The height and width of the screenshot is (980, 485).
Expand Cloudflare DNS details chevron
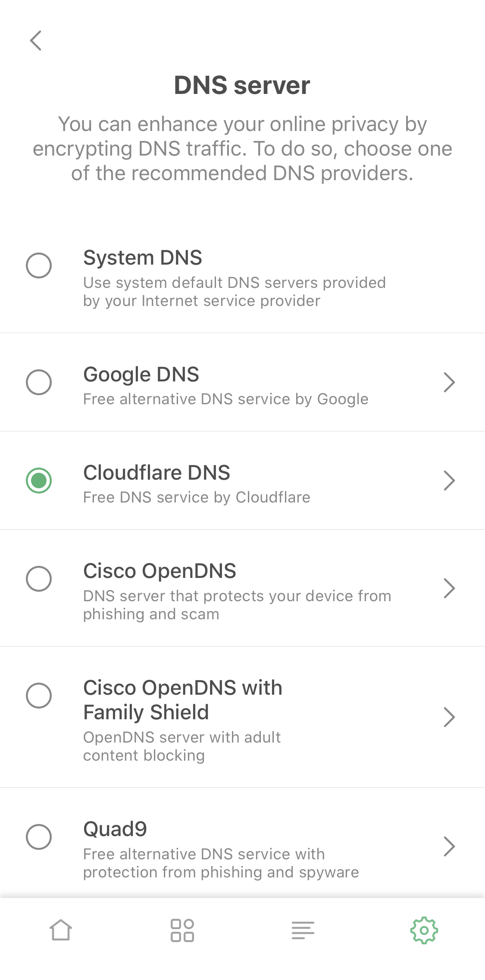449,481
